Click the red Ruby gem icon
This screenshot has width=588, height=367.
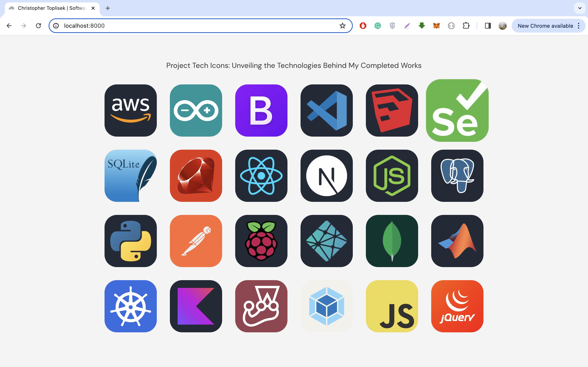tap(196, 176)
